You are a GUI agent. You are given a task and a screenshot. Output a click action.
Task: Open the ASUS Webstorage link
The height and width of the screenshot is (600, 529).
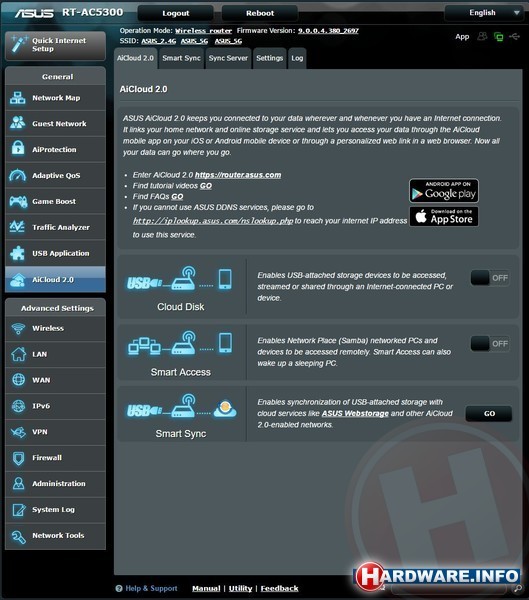pos(355,413)
